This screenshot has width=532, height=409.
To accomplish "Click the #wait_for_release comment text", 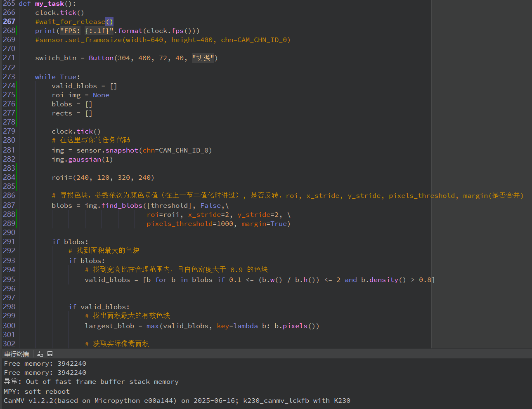I will tap(70, 22).
